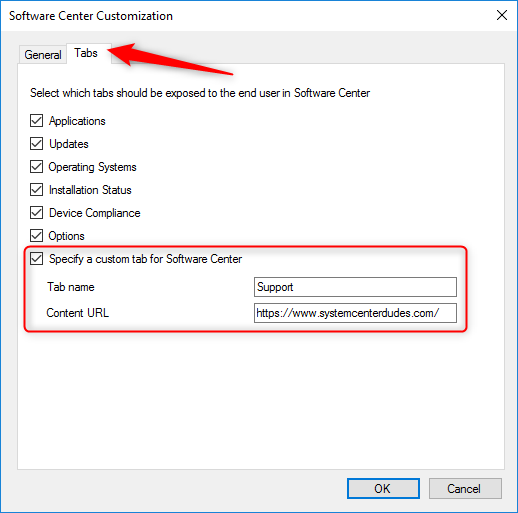The height and width of the screenshot is (513, 518).
Task: Disable the custom tab checkbox box
Action: (36, 259)
